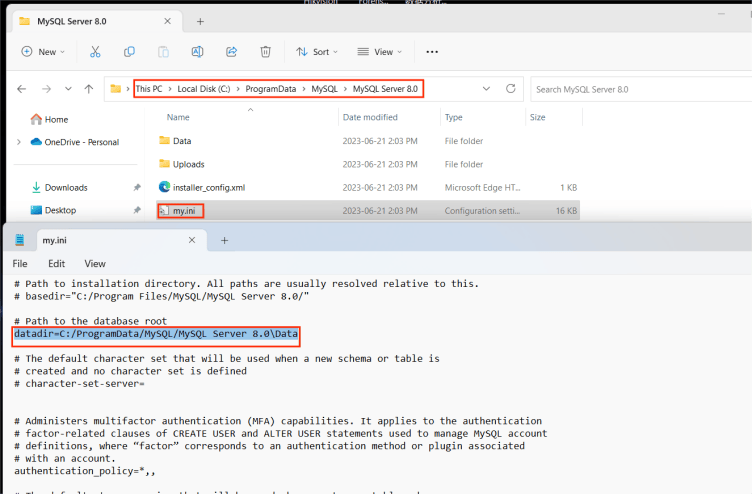The width and height of the screenshot is (752, 495).
Task: Select the MySQL Server 8.0 Explorer tab
Action: click(96, 22)
